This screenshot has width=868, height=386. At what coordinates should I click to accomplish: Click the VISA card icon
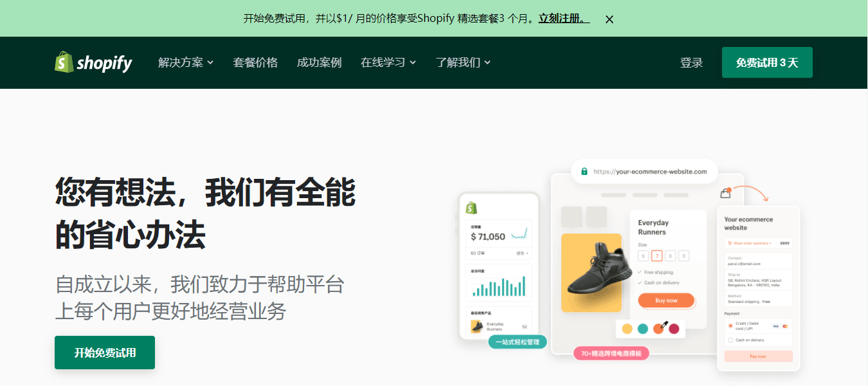click(x=775, y=326)
